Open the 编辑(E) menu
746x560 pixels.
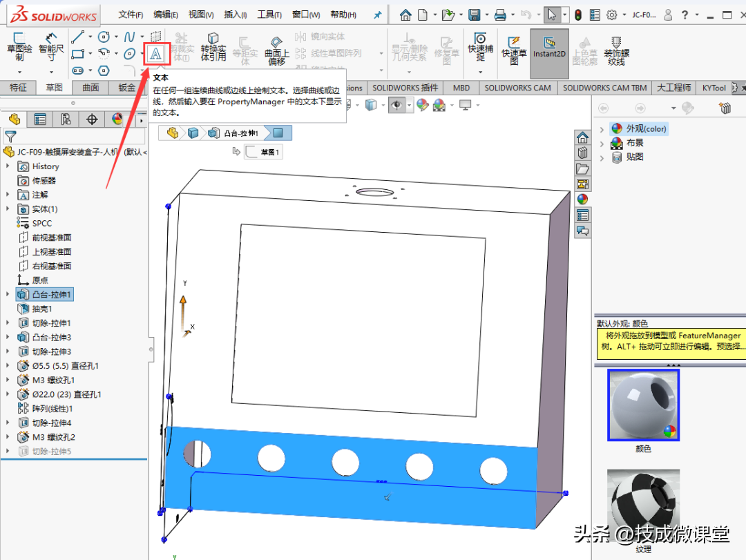[166, 15]
